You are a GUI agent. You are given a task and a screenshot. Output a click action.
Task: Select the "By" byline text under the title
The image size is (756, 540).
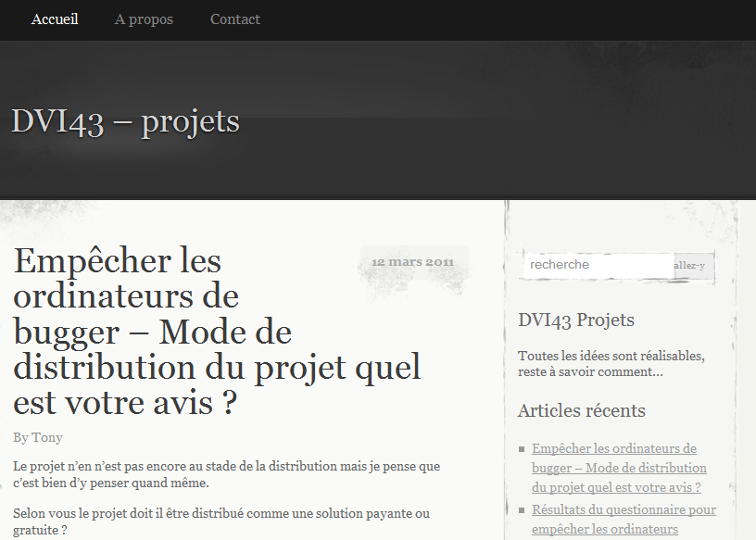[23, 437]
